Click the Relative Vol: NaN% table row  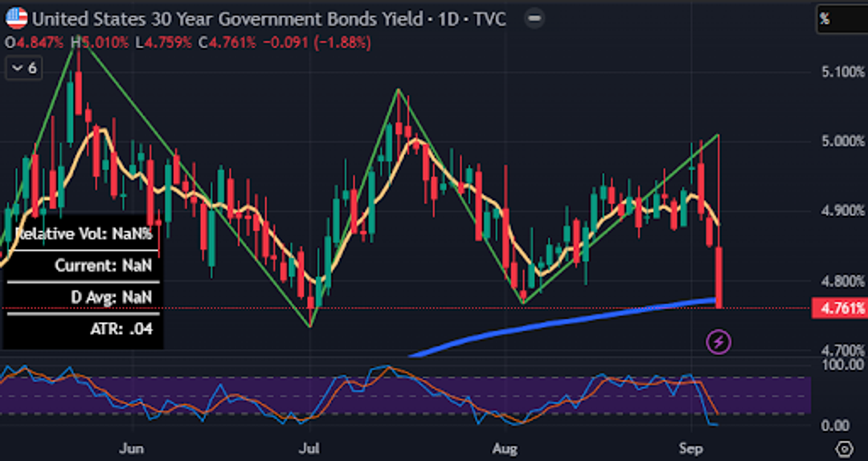click(83, 234)
